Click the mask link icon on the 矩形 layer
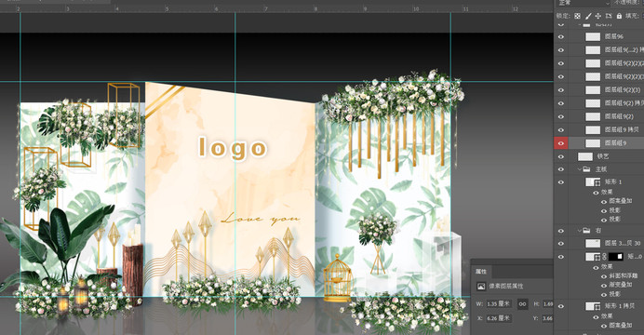Image resolution: width=644 pixels, height=335 pixels. [604, 257]
